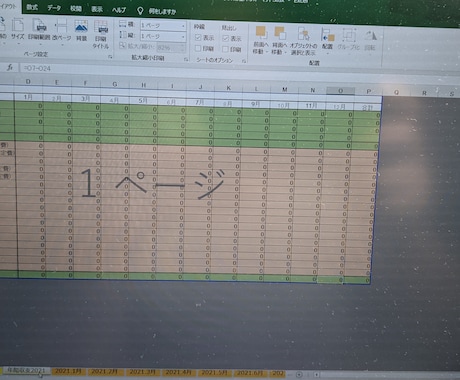Switch to the 2021.2月 sheet tab

click(105, 372)
